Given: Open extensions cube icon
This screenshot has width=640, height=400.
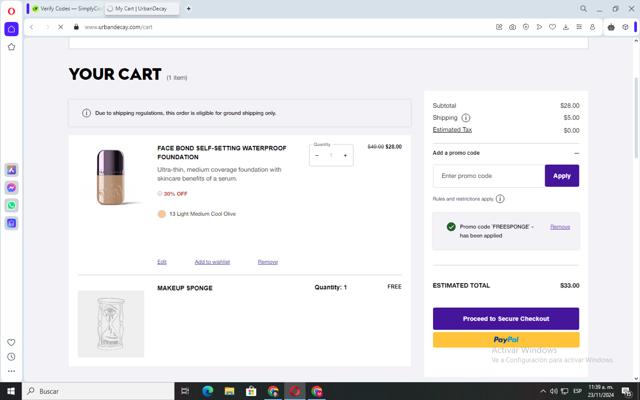Looking at the screenshot, I should [625, 27].
